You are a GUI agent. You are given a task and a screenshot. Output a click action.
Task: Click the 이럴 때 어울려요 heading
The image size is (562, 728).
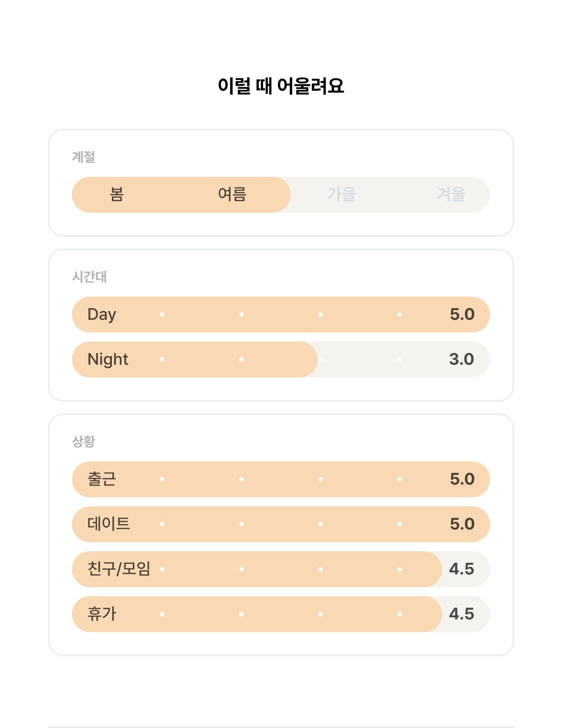coord(281,86)
